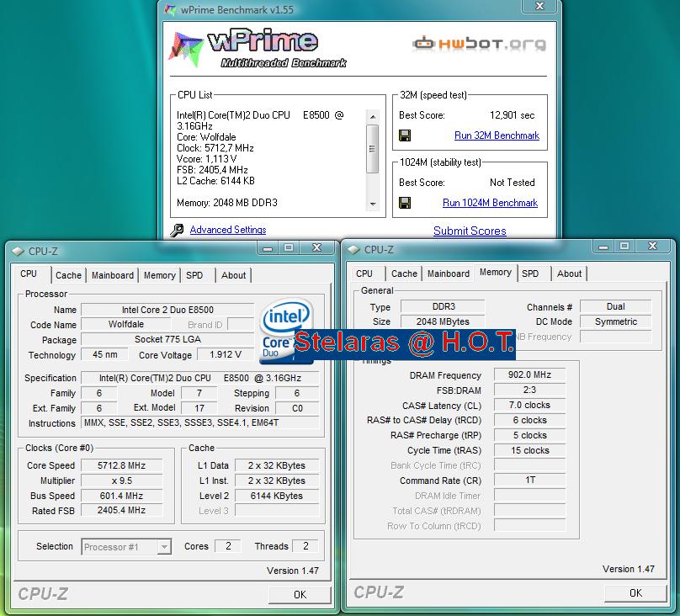Minimize the left CPU-Z window
This screenshot has height=616, width=680.
[268, 248]
